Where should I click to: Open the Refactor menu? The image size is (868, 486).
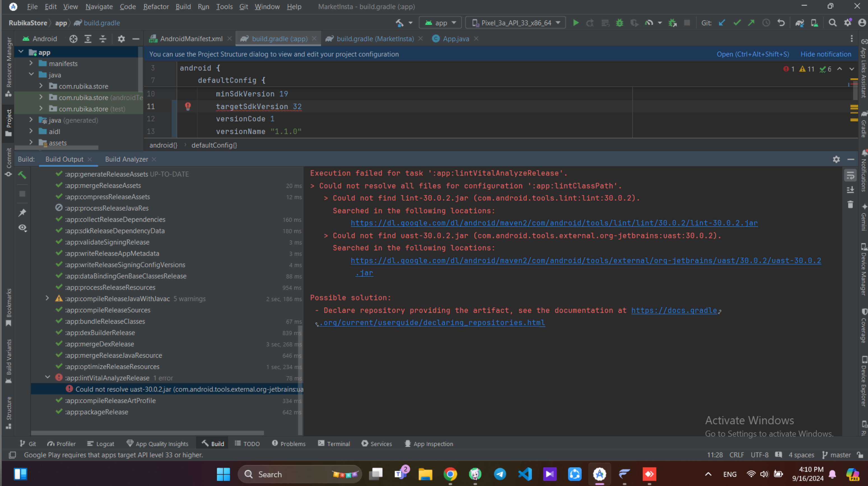pos(156,6)
